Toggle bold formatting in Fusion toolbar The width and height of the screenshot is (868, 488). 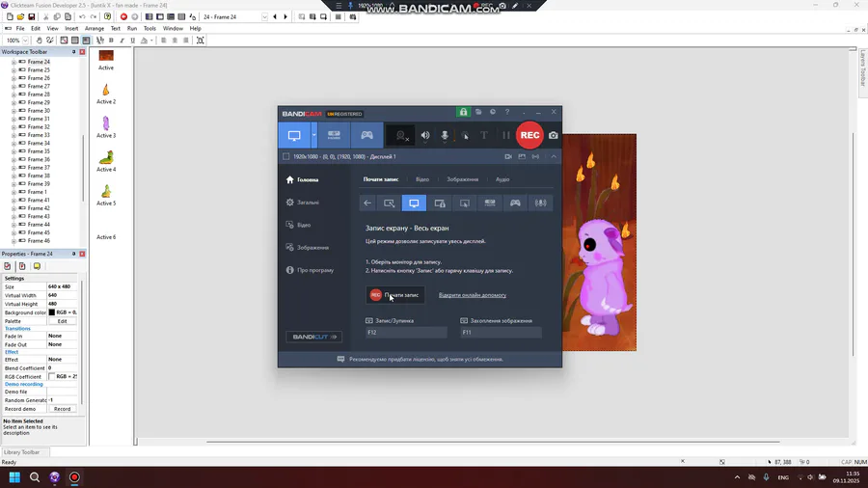[x=111, y=41]
